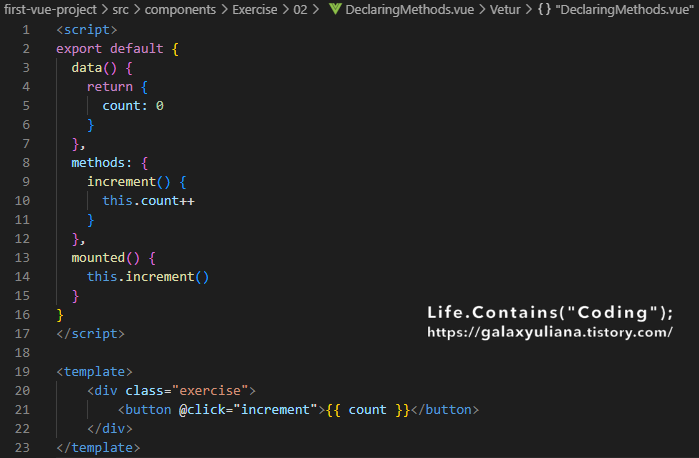
Task: Click the Vue file icon in the breadcrumb
Action: (x=335, y=9)
